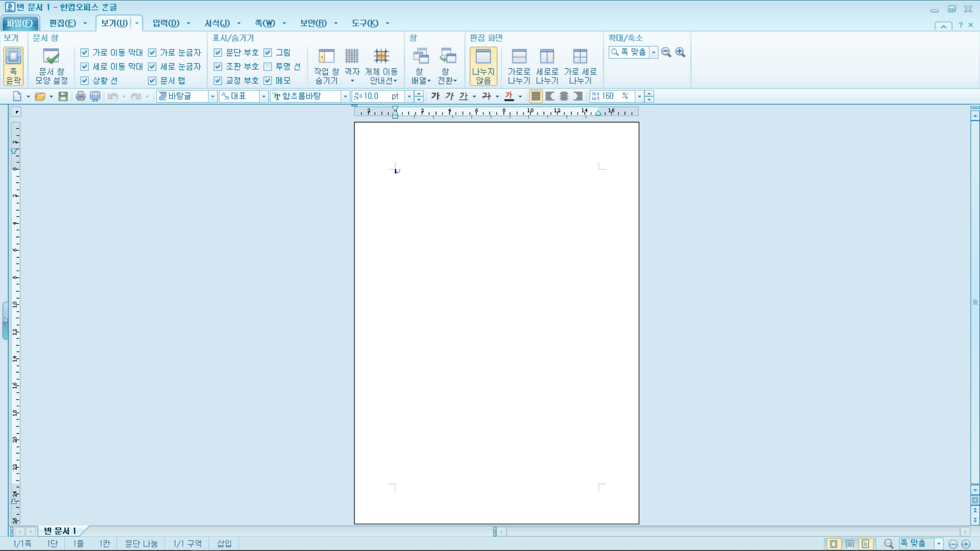The image size is (980, 551).
Task: Expand the line spacing 160% dropdown
Action: click(639, 96)
